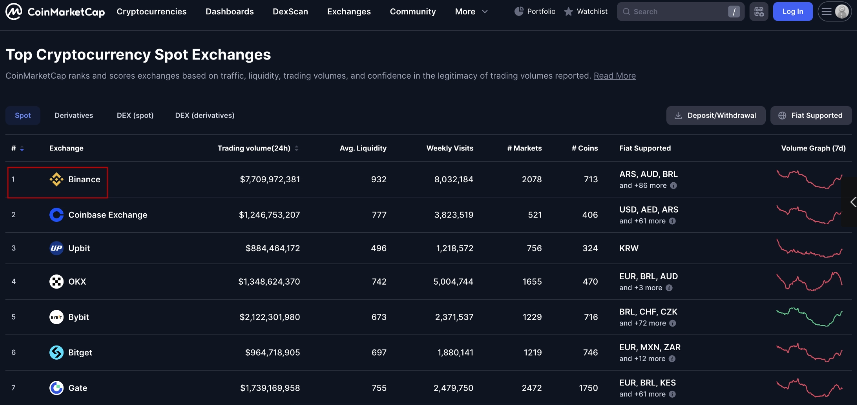
Task: Click info icon beside OKX's +3 more
Action: click(x=669, y=288)
